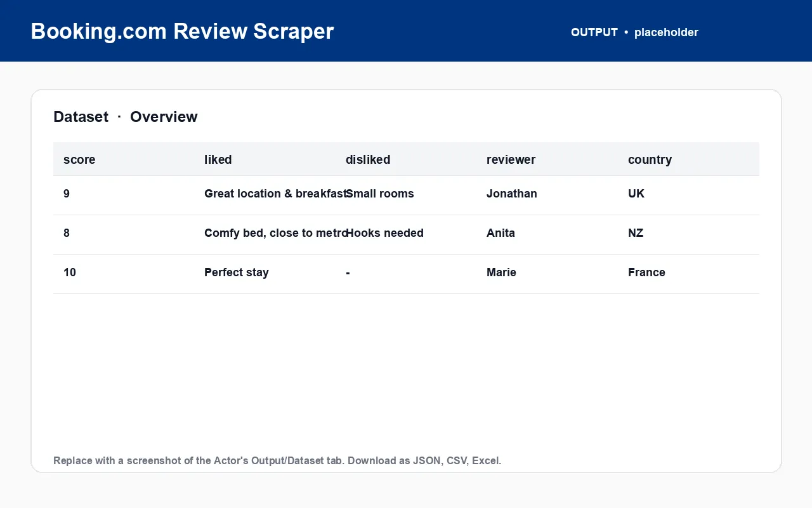This screenshot has height=508, width=812.
Task: Select score cell with value 10
Action: click(x=70, y=272)
